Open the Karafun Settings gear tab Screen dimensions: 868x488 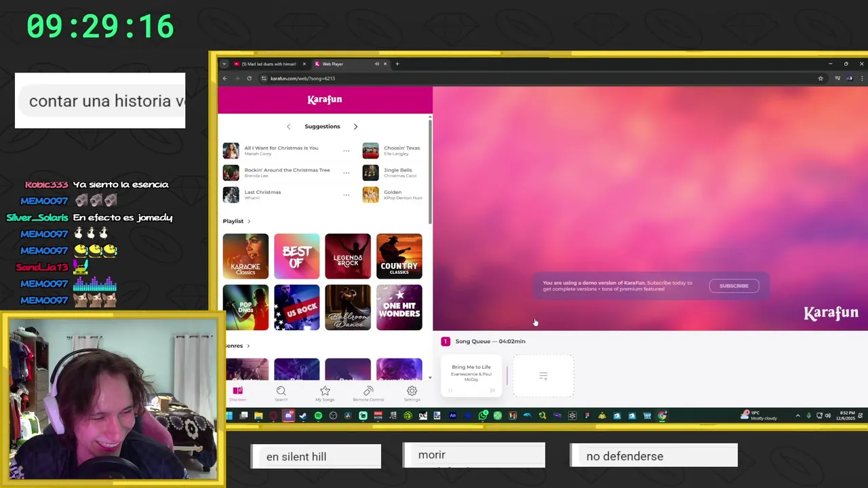(412, 393)
